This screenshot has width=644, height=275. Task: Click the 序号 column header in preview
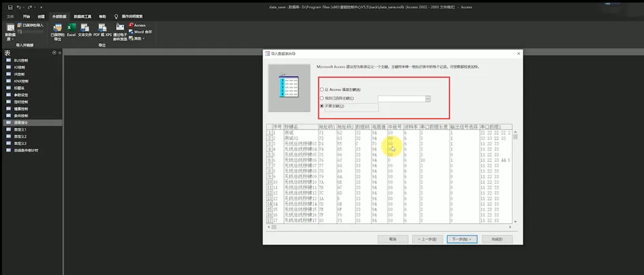click(278, 127)
